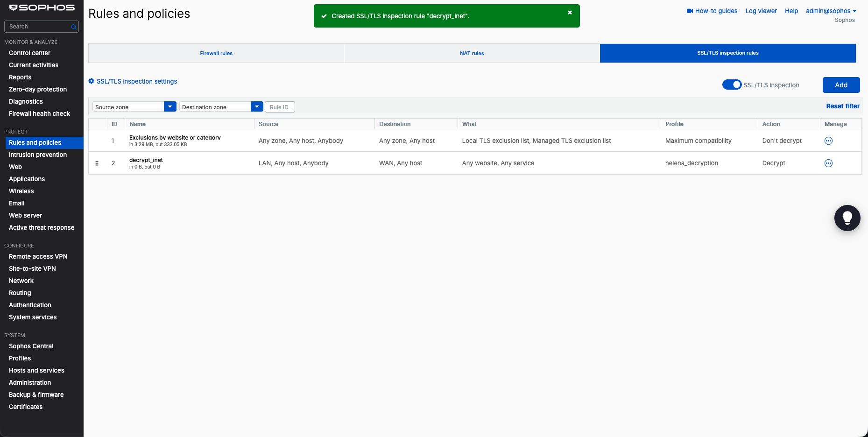
Task: Click the success checkmark in the banner
Action: pyautogui.click(x=324, y=16)
